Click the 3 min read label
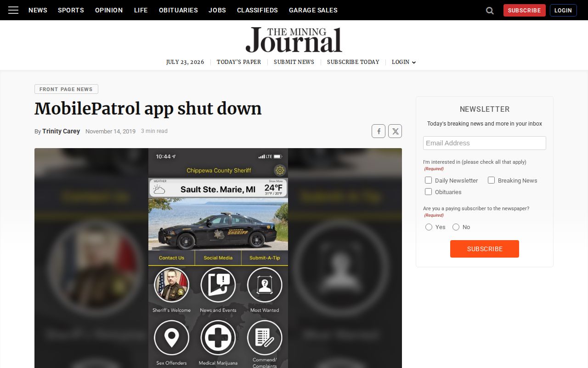The image size is (588, 368). click(x=154, y=131)
